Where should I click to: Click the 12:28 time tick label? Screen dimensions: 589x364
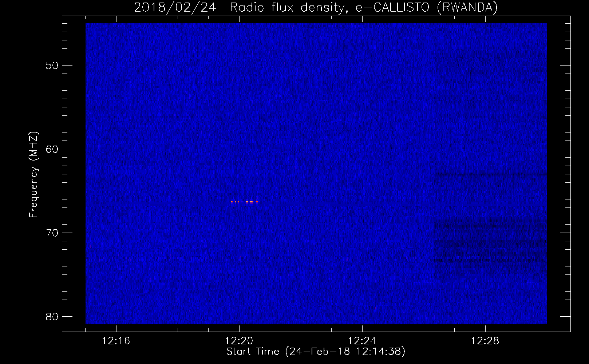[485, 341]
